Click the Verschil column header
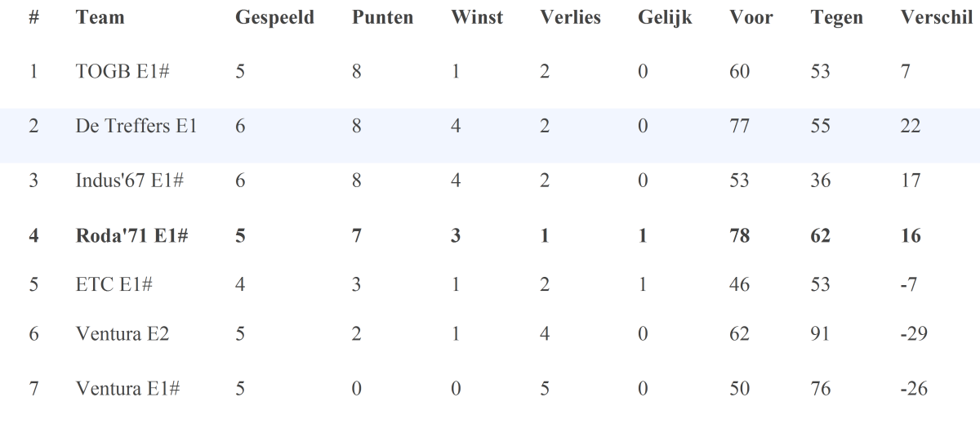 (938, 18)
